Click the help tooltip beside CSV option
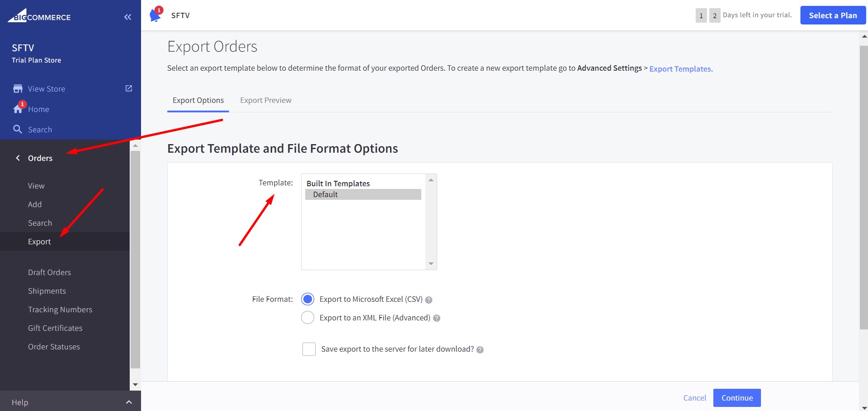Image resolution: width=868 pixels, height=411 pixels. pos(429,299)
